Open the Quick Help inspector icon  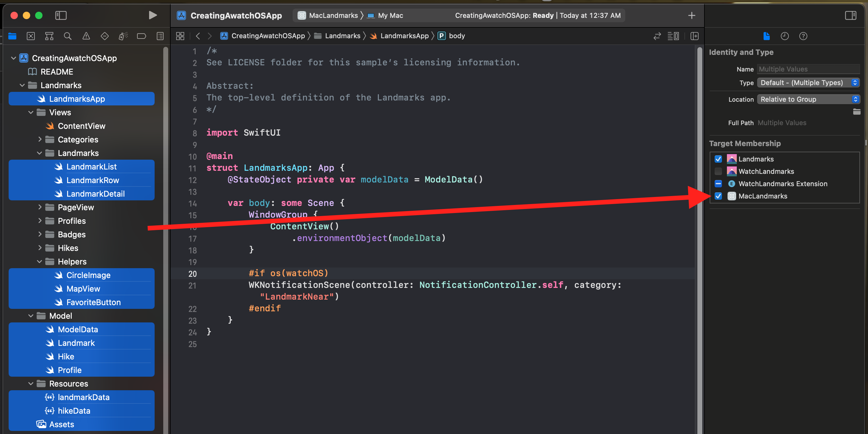point(803,36)
